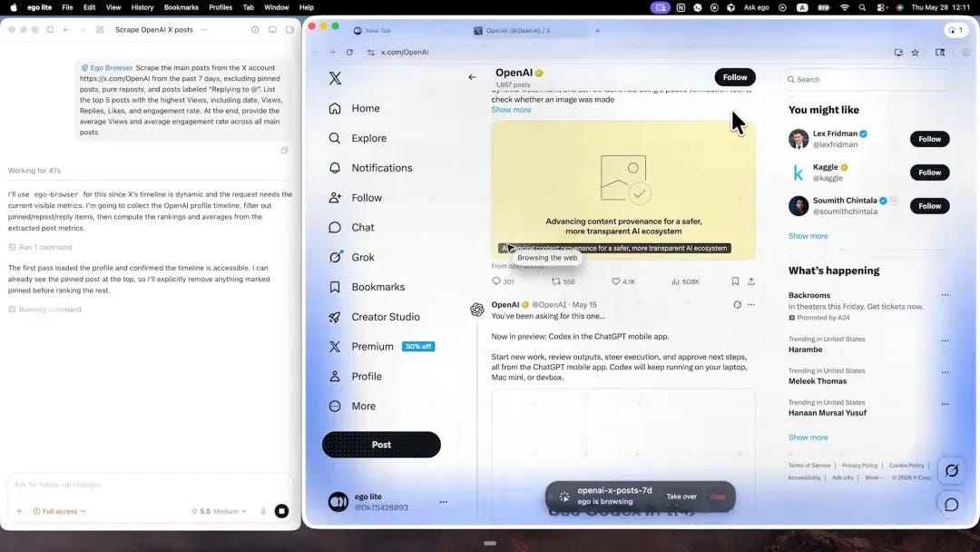Open more menu on May 15 post
The width and height of the screenshot is (980, 552).
[x=751, y=304]
